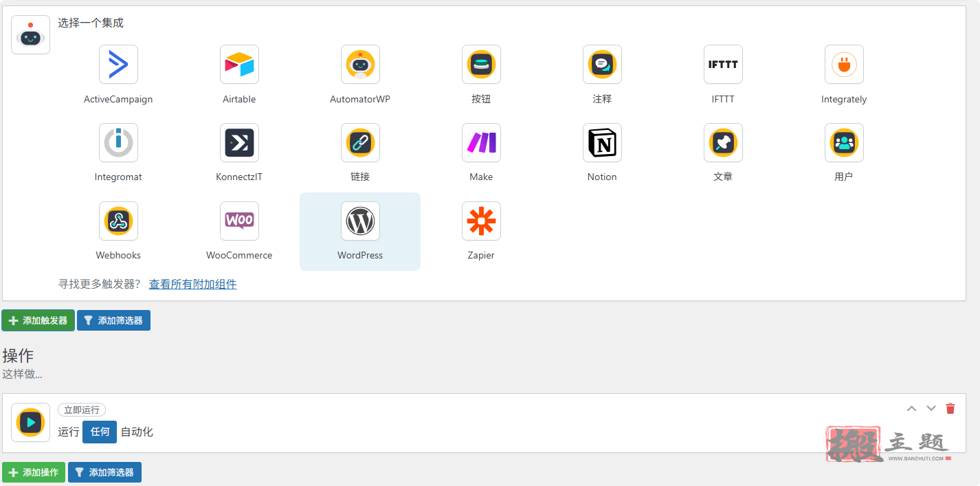Viewport: 980px width, 486px height.
Task: Select the Zapier integration icon
Action: tap(481, 221)
